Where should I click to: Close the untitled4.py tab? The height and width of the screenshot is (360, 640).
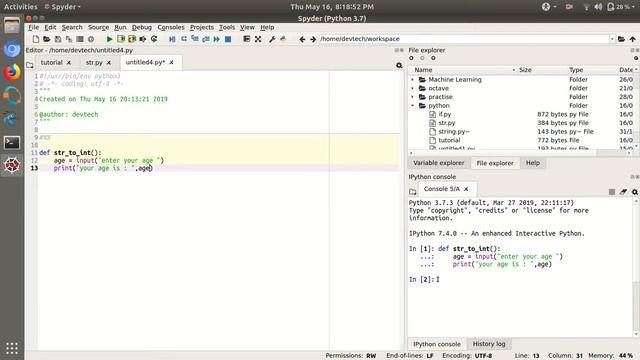pos(171,62)
